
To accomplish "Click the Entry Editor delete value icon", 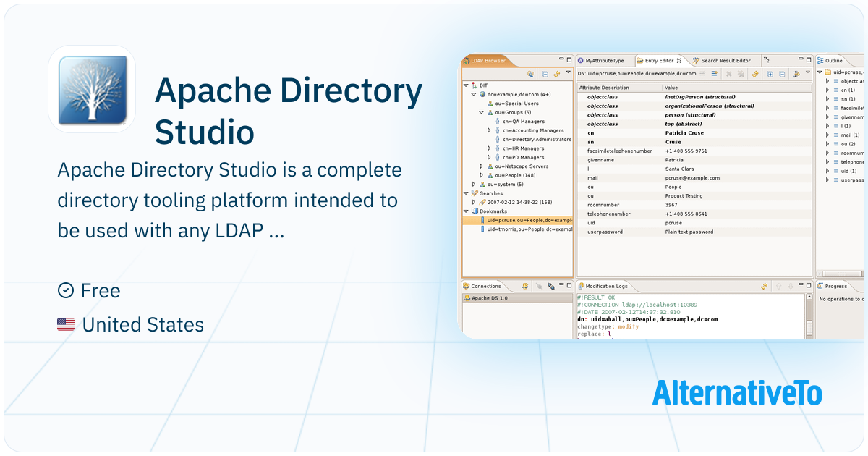I will 729,74.
